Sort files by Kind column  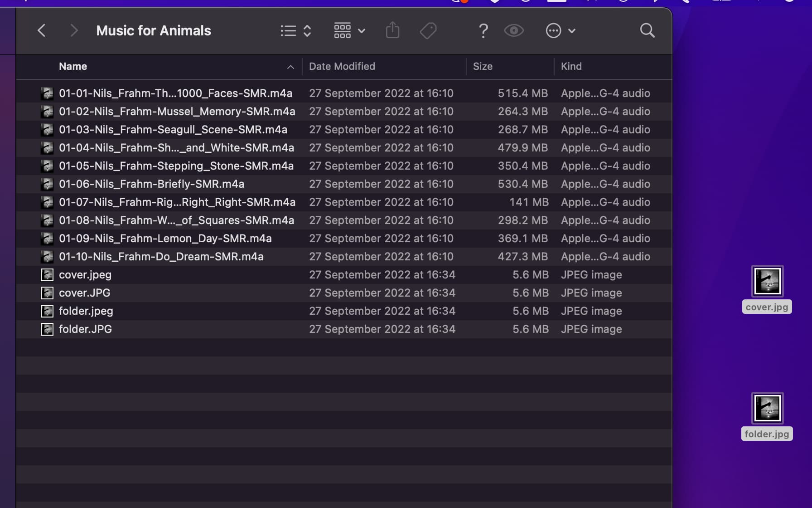(x=571, y=67)
